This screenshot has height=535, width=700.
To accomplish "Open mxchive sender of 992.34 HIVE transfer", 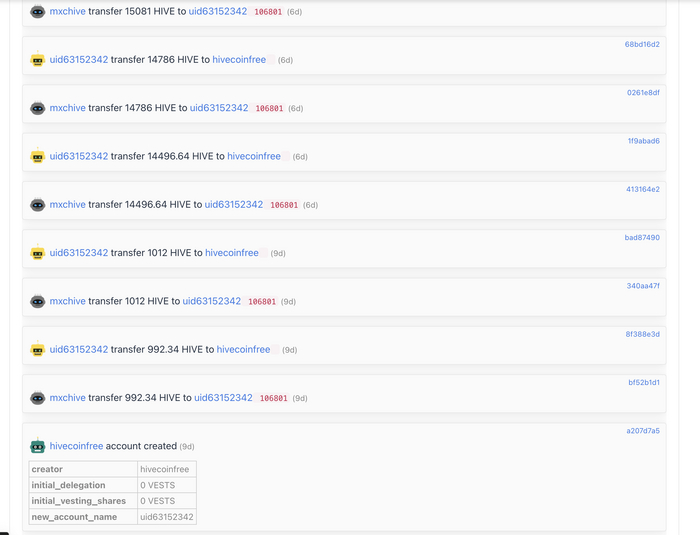I will 67,397.
